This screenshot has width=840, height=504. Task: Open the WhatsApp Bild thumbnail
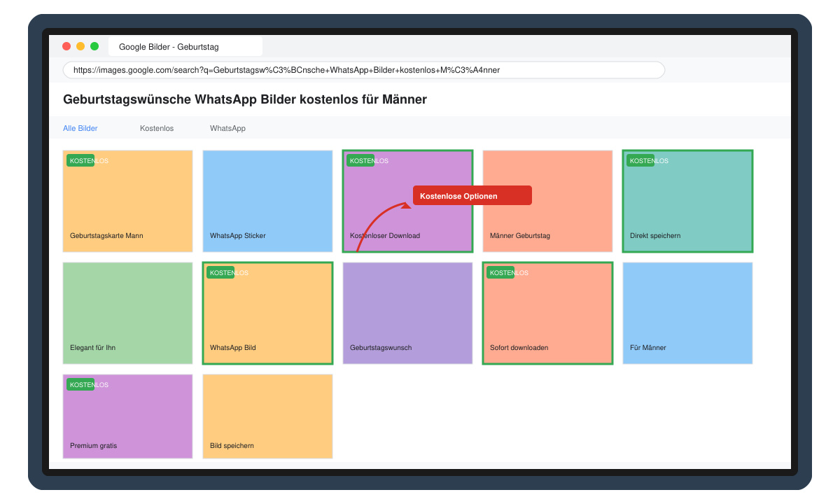coord(267,313)
